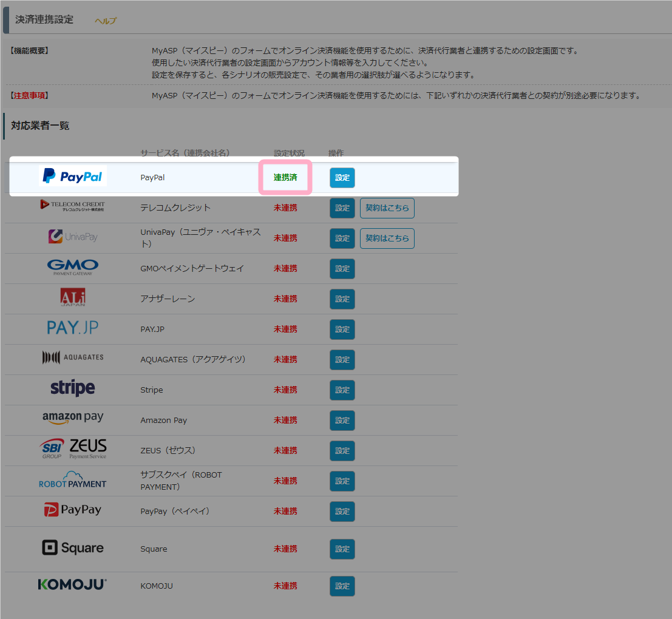Click 設定 button for テレコムクレジット
The height and width of the screenshot is (619, 672).
coord(342,208)
